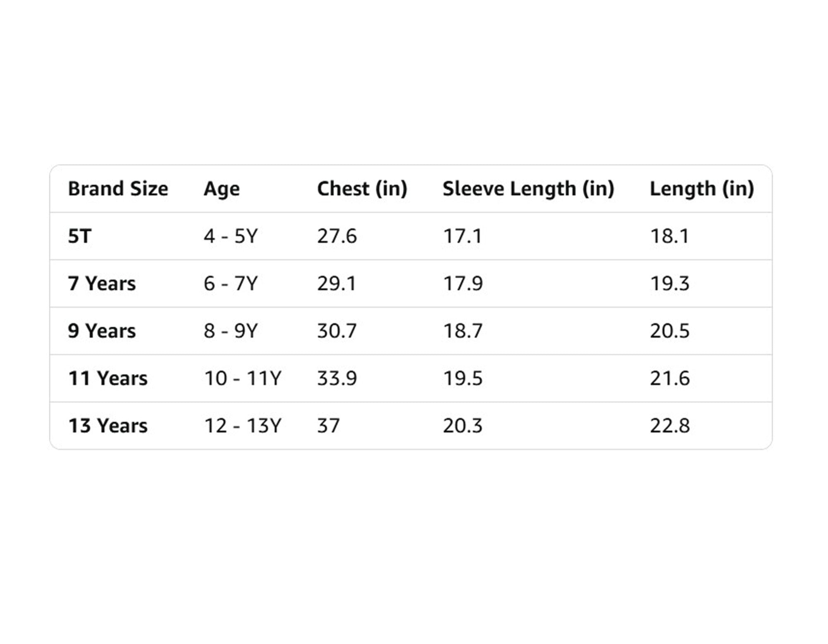The image size is (828, 644).
Task: Click the 5T brand size cell
Action: tap(79, 236)
